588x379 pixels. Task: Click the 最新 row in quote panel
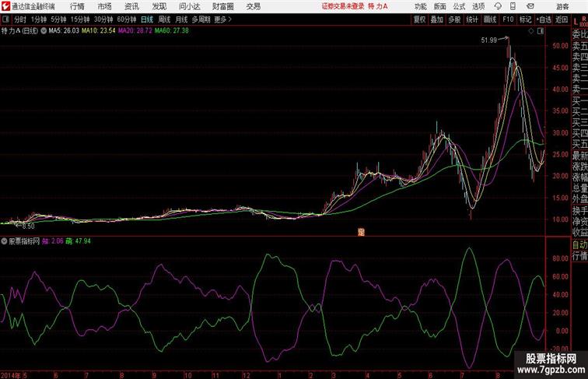(x=579, y=156)
